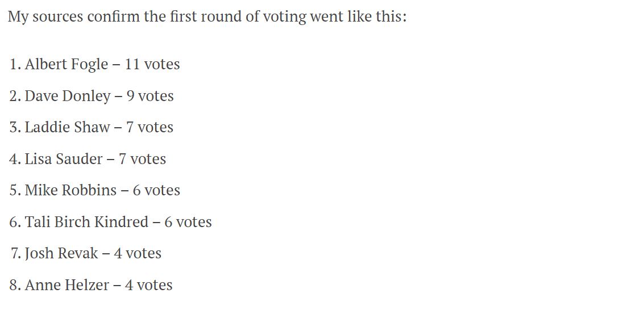Select the Mike Robbins 6 votes entry
The height and width of the screenshot is (310, 644).
[x=94, y=190]
